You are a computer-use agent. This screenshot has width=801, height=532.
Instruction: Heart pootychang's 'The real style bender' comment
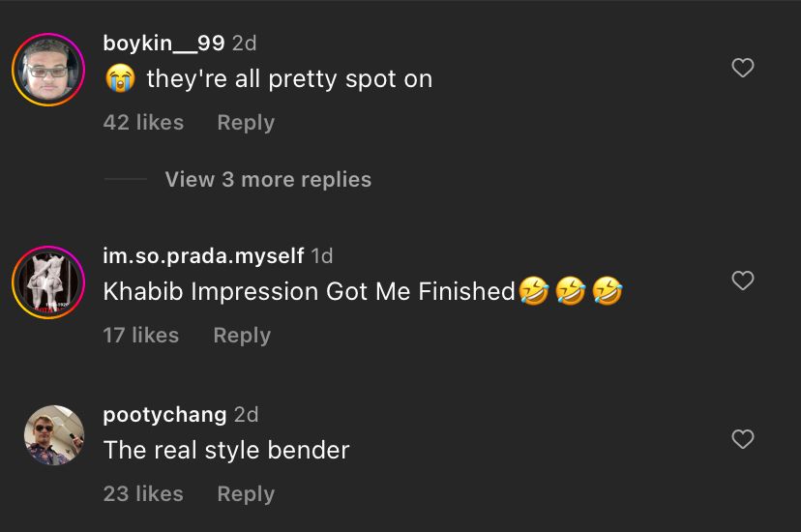[742, 439]
